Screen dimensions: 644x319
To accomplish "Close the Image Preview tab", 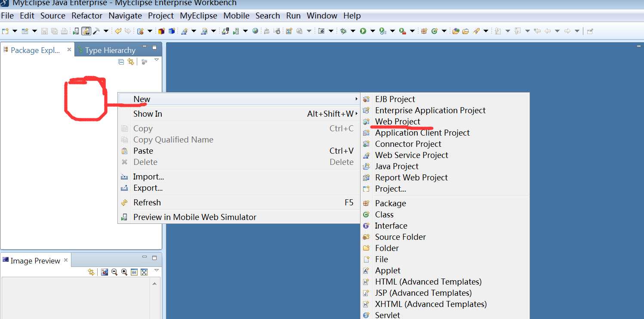I will 66,260.
